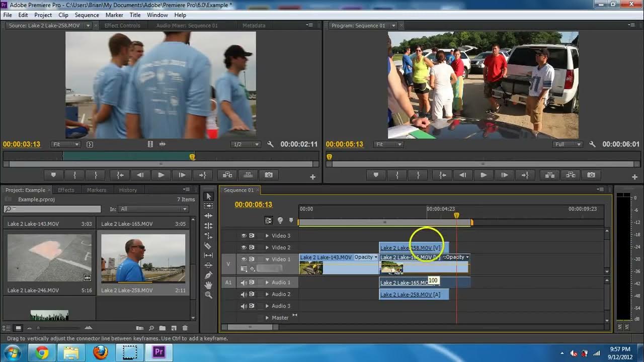Toggle Video 3 track eye visibility
This screenshot has width=644, height=362.
[x=244, y=235]
